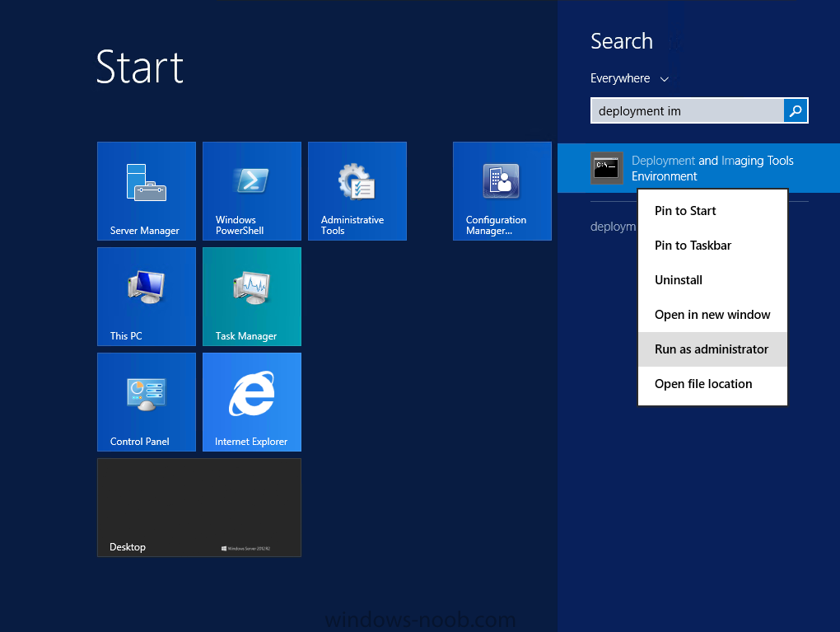Launch the Windows PowerShell tile
Image resolution: width=840 pixels, height=632 pixels.
(x=252, y=191)
